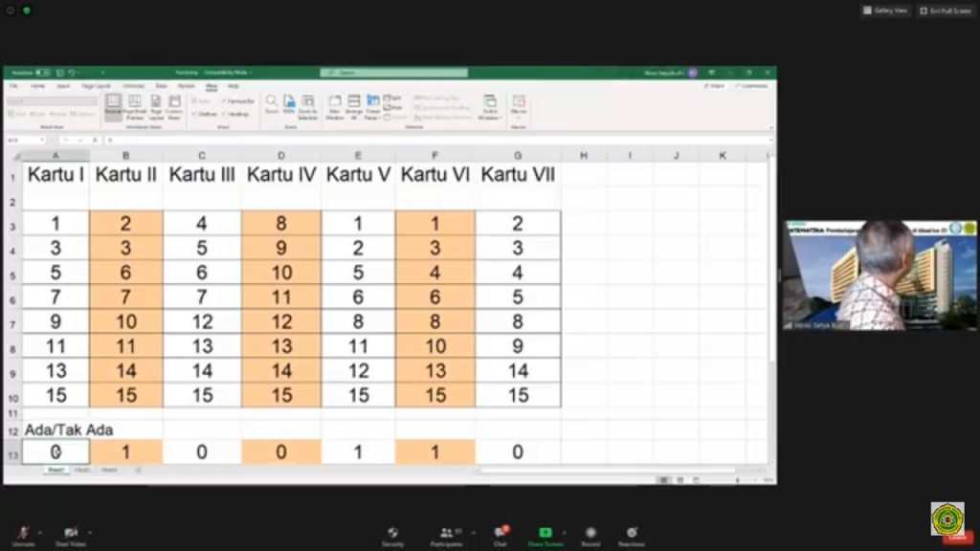
Task: Toggle the AutoSave switch
Action: click(x=42, y=73)
